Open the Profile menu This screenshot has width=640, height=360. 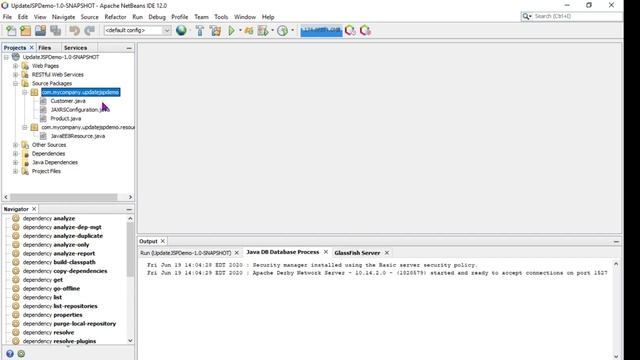click(180, 17)
